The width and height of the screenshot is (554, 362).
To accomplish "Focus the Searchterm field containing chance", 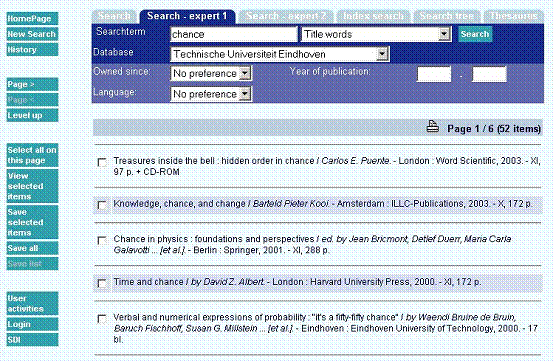I will 234,34.
